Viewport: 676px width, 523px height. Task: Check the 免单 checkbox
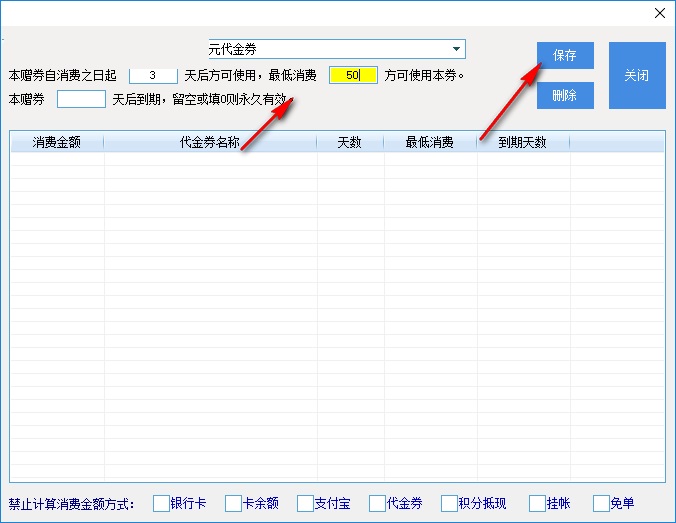click(x=601, y=503)
